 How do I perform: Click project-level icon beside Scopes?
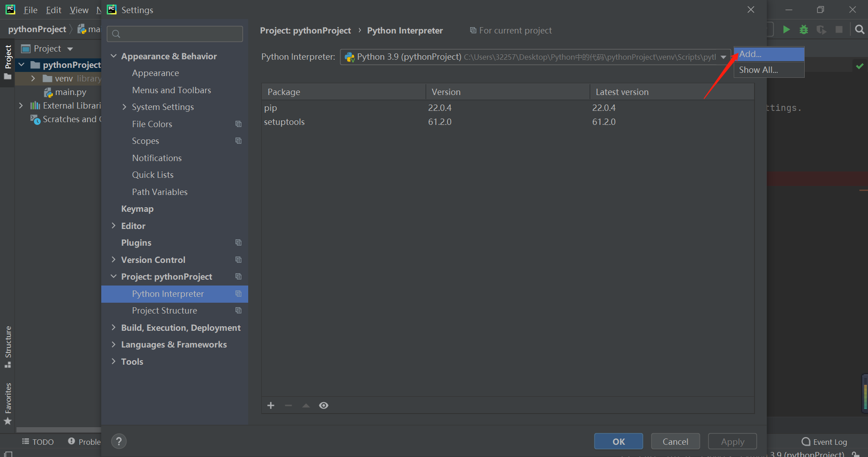[x=238, y=141]
